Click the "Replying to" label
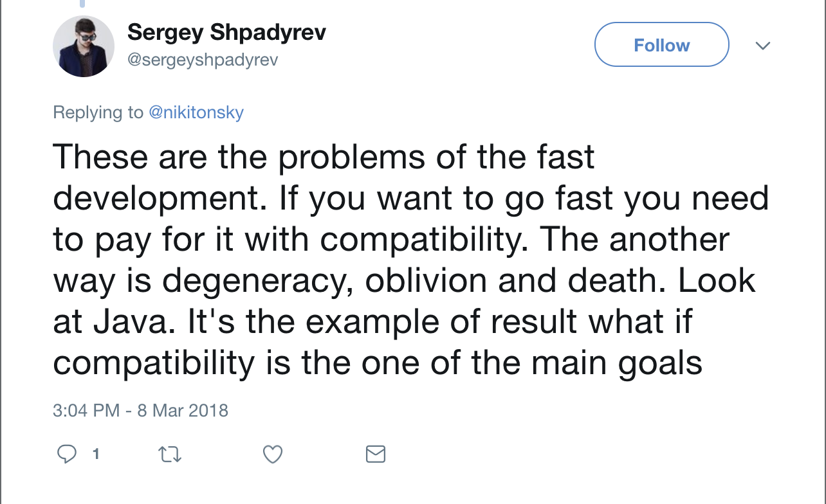The height and width of the screenshot is (504, 826). click(98, 113)
